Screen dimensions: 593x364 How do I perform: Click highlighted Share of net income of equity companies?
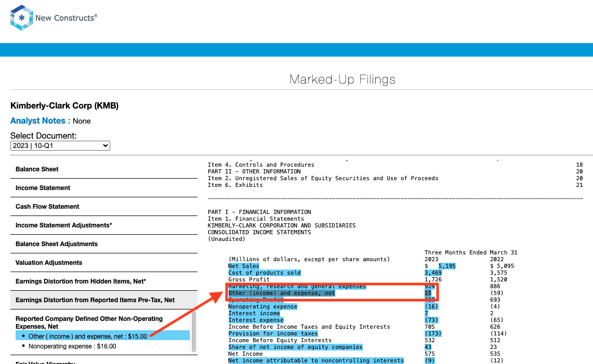[295, 347]
